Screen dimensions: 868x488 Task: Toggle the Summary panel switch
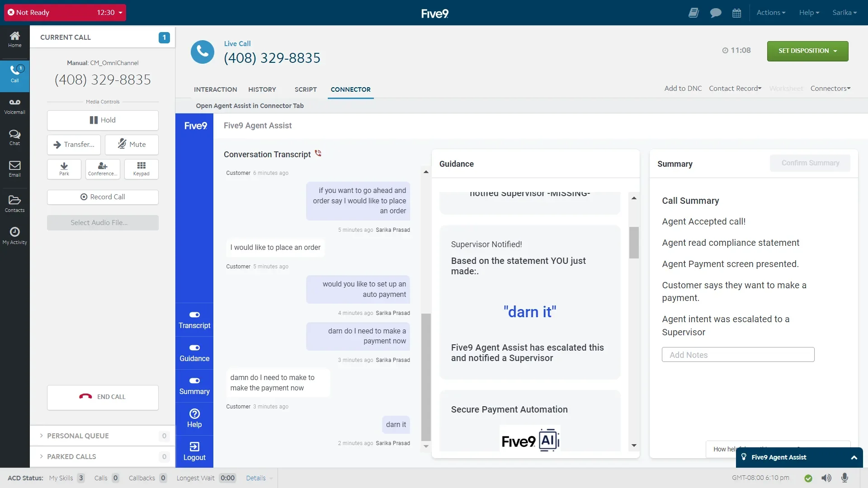pos(194,380)
